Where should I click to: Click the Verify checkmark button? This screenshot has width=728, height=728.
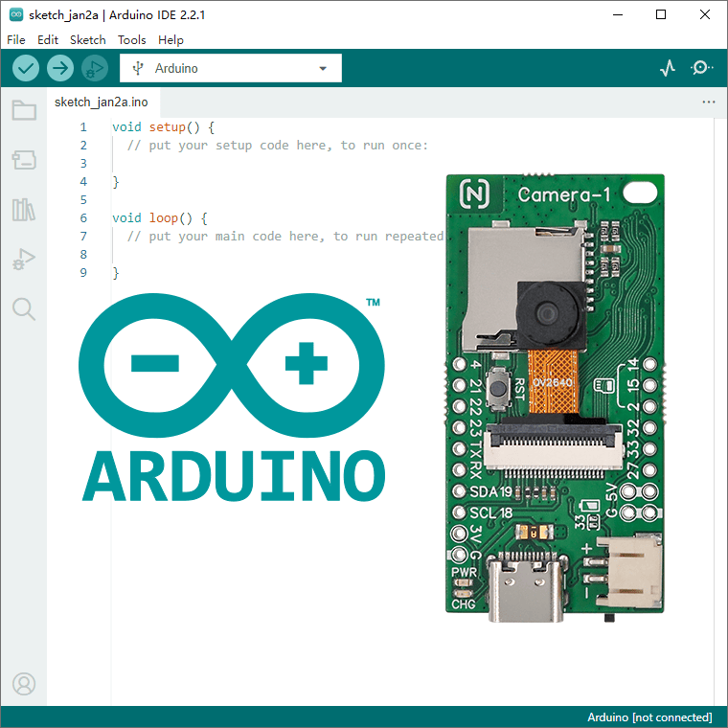[x=26, y=68]
